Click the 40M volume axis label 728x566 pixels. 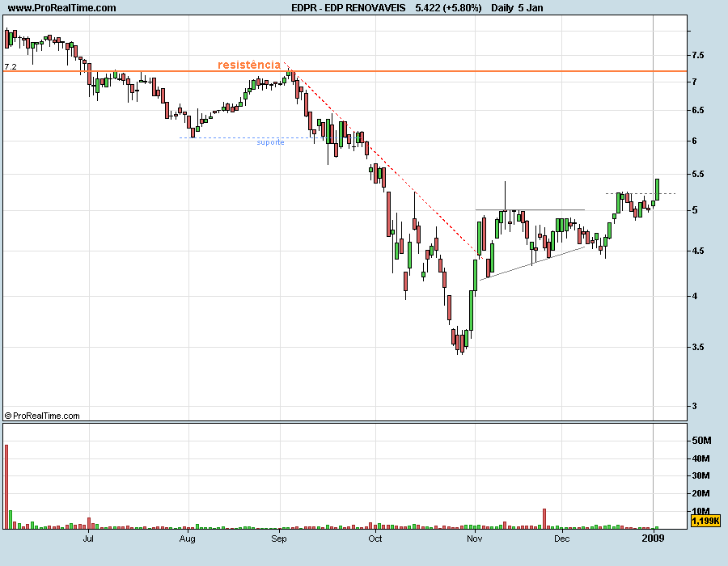[x=701, y=458]
